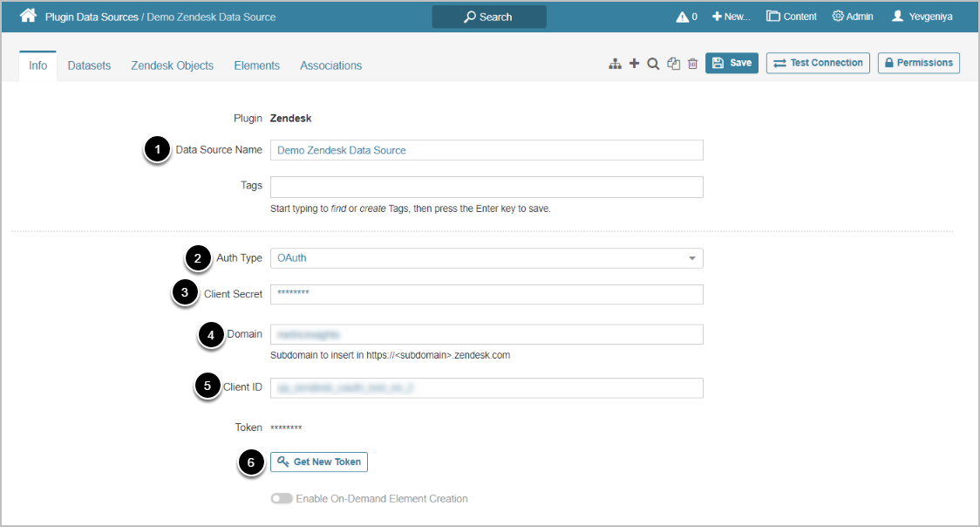Click the Home icon in the header
This screenshot has width=980, height=527.
click(x=28, y=16)
